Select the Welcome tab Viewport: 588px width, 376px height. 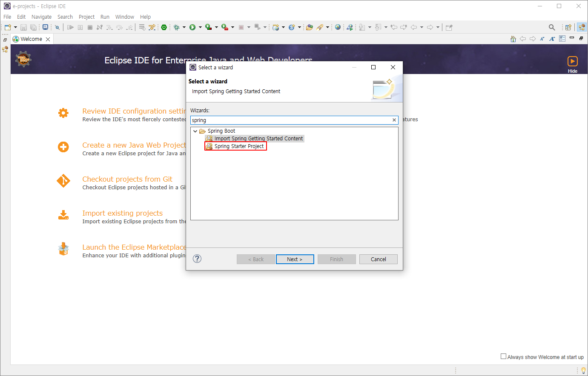point(31,39)
